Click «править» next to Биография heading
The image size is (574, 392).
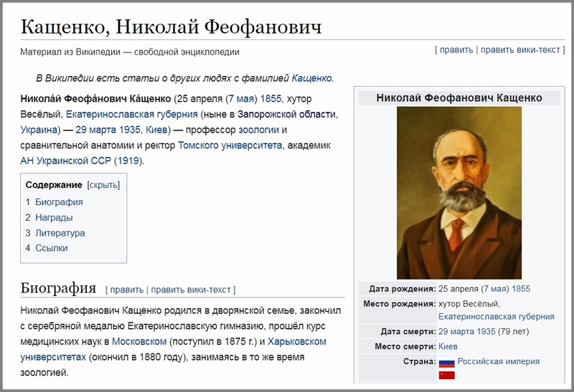(127, 290)
